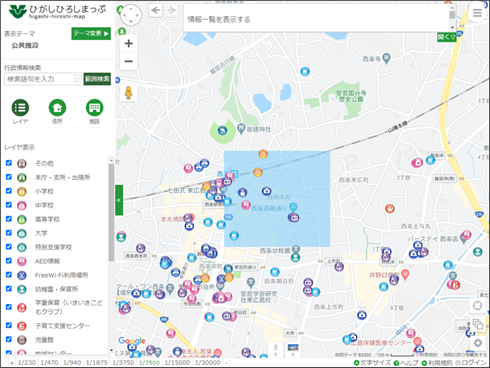Go back to previous map view arrow
This screenshot has width=490, height=368.
[155, 10]
